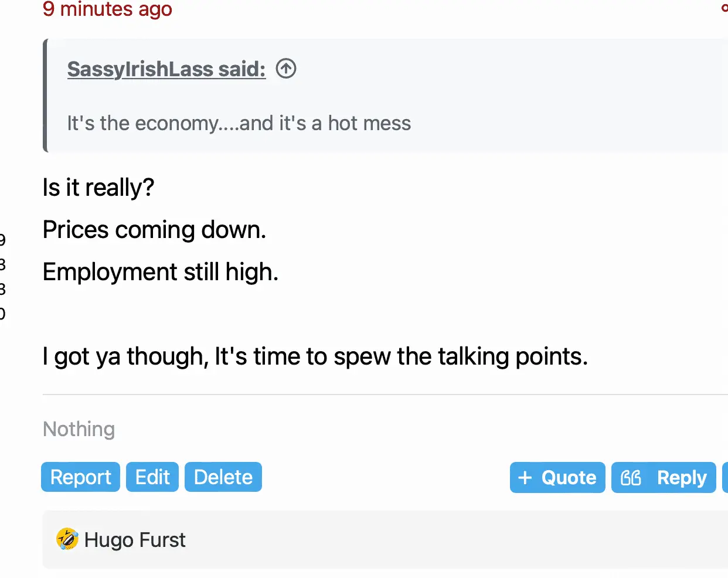Viewport: 728px width, 578px height.
Task: Click the Quote button label text
Action: point(569,478)
